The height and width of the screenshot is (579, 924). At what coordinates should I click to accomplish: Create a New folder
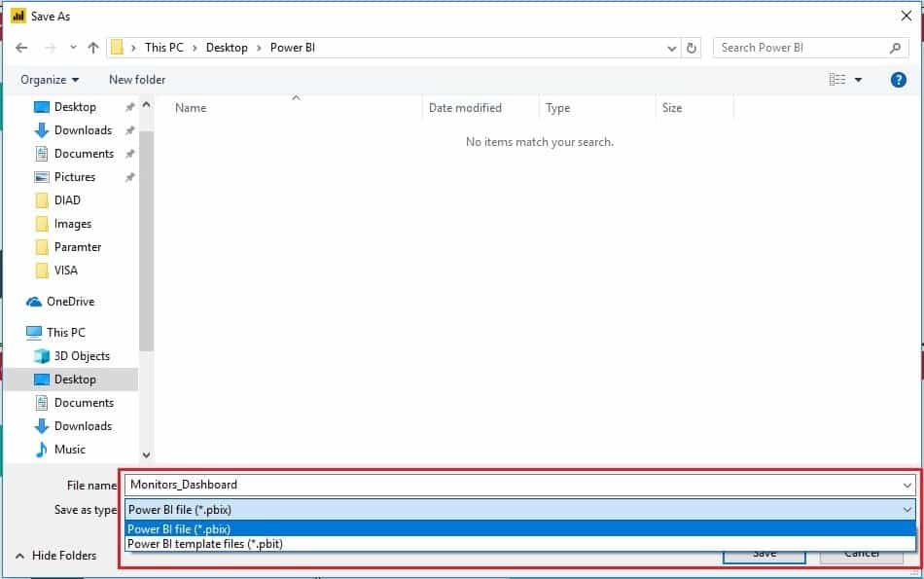(x=137, y=80)
